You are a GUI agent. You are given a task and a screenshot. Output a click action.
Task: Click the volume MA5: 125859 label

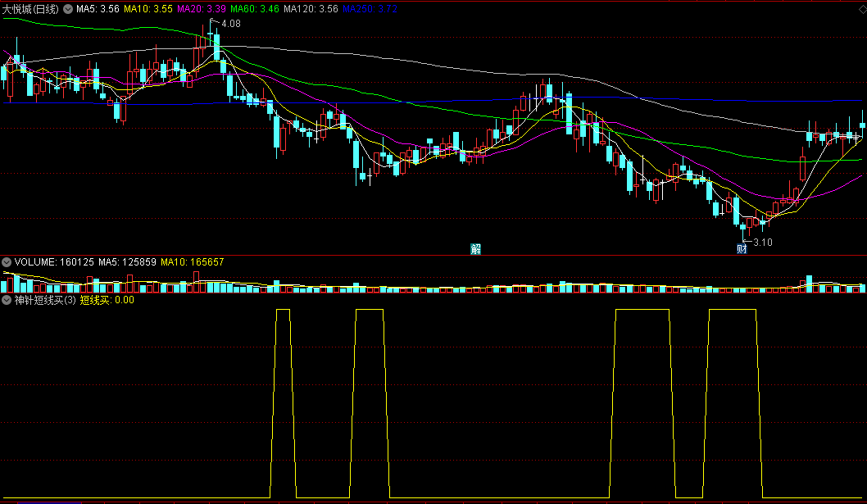(127, 262)
